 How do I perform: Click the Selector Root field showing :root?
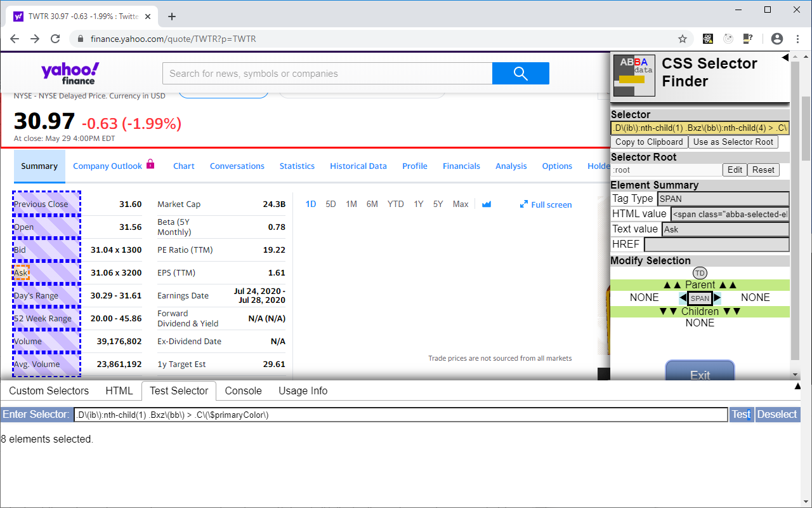(666, 170)
